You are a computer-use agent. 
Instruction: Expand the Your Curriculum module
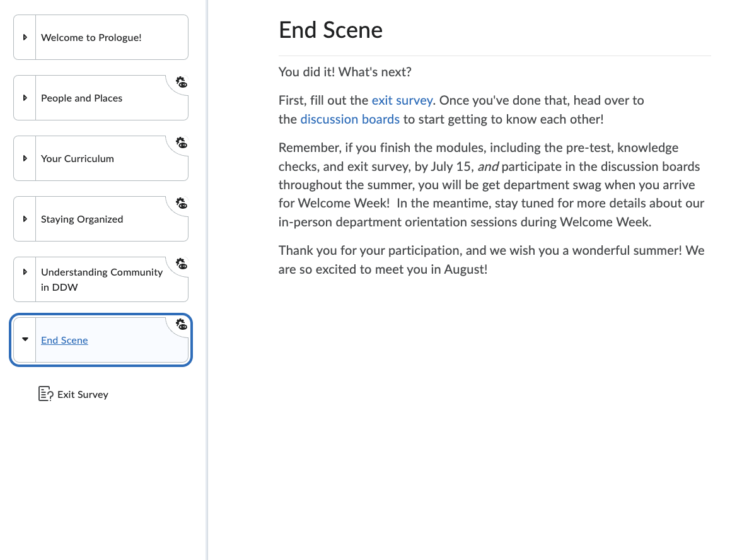25,158
